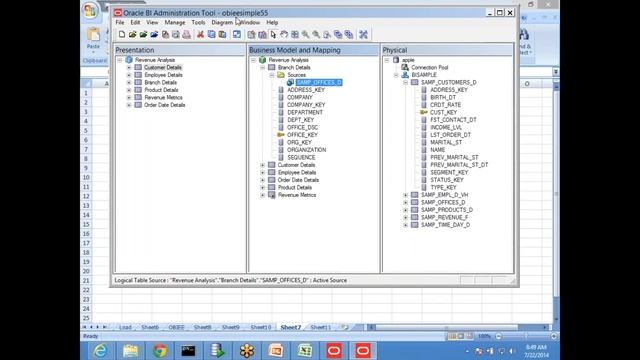The height and width of the screenshot is (360, 640).
Task: Click the Check Consistency toolbar icon
Action: [237, 35]
